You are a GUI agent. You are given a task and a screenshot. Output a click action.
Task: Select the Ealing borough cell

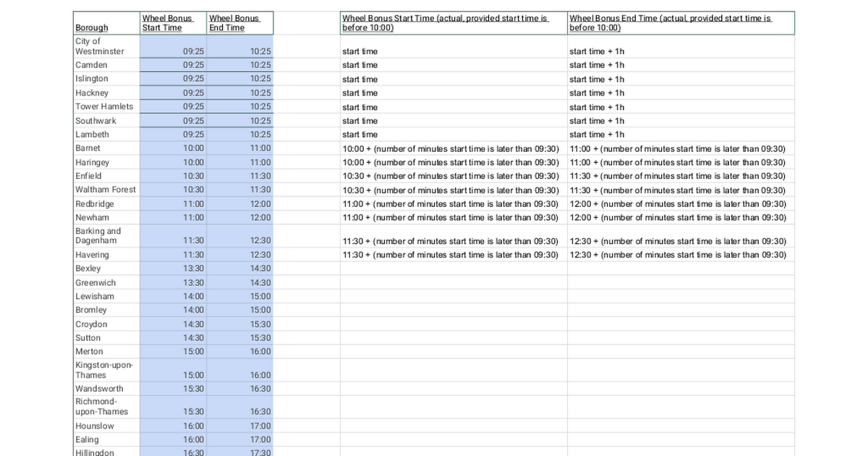pyautogui.click(x=106, y=439)
